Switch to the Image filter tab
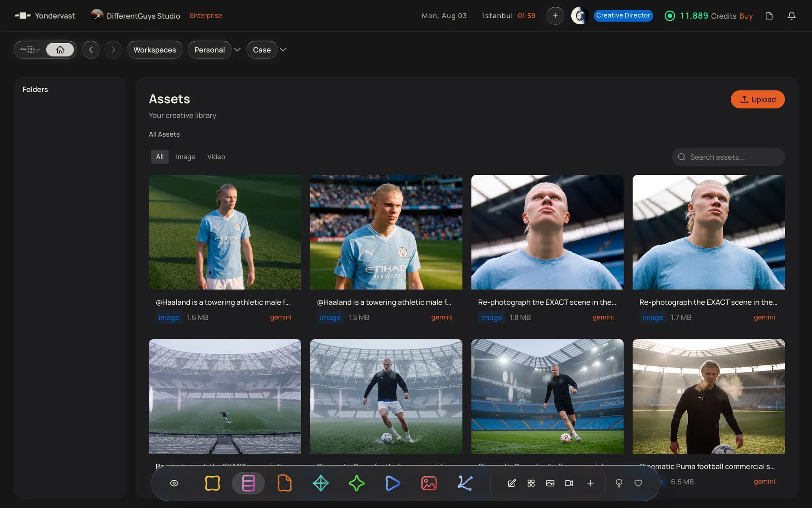This screenshot has height=508, width=812. tap(186, 157)
